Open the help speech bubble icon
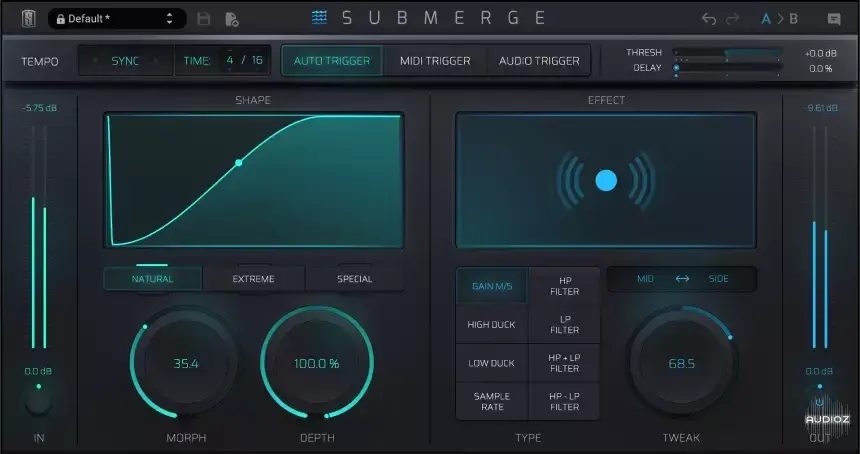860x454 pixels. 834,19
